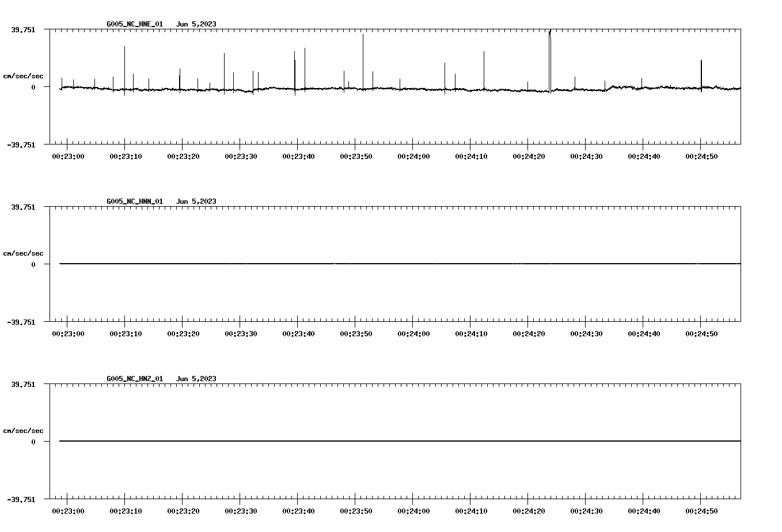Viewport: 782px width, 532px height.
Task: Click the cm/sec/sec unit label of the HNE plot
Action: pos(24,76)
